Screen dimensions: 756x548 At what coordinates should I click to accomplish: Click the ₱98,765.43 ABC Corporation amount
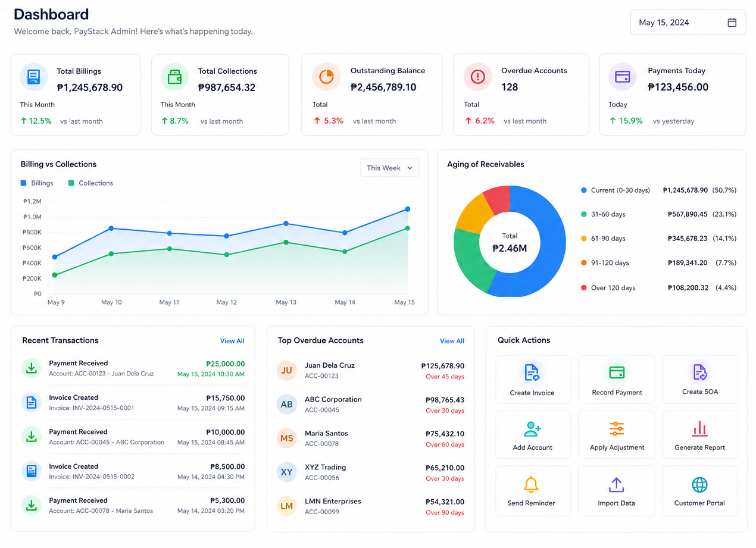pos(445,400)
